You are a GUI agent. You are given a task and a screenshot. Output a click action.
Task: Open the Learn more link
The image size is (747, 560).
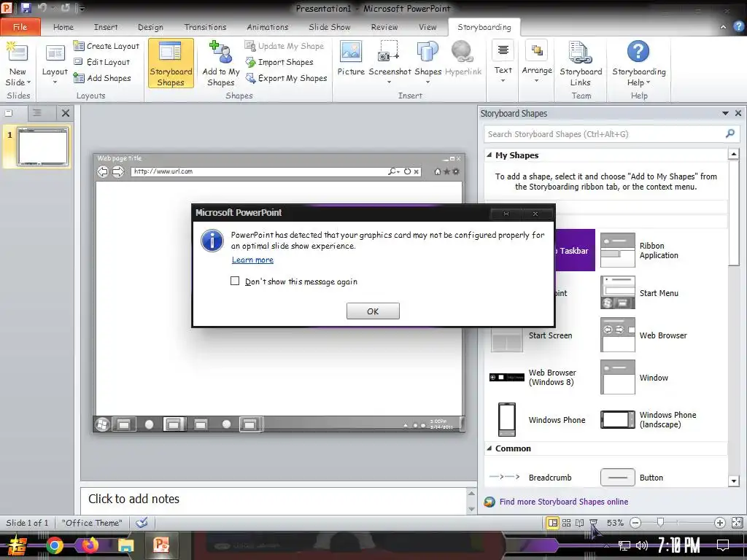252,260
